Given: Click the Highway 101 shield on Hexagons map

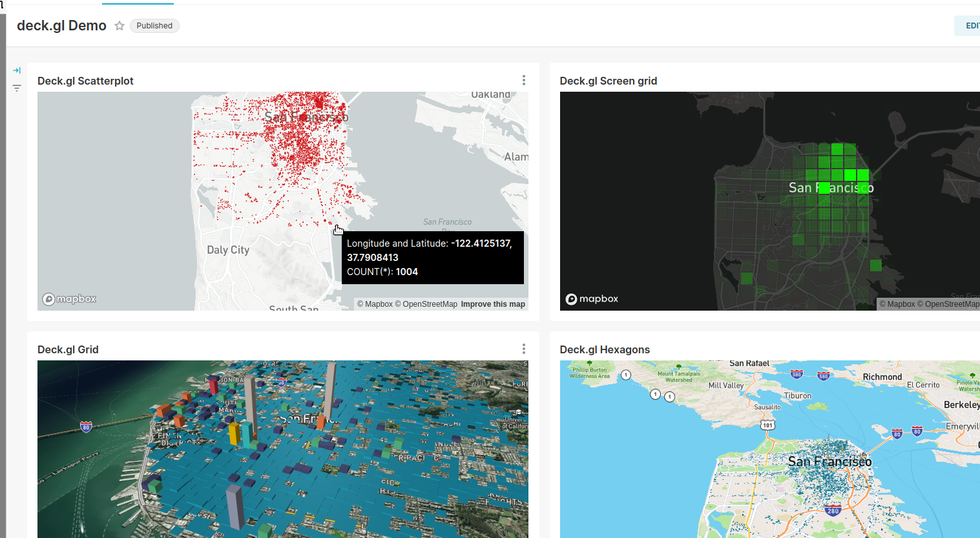Looking at the screenshot, I should click(x=767, y=425).
